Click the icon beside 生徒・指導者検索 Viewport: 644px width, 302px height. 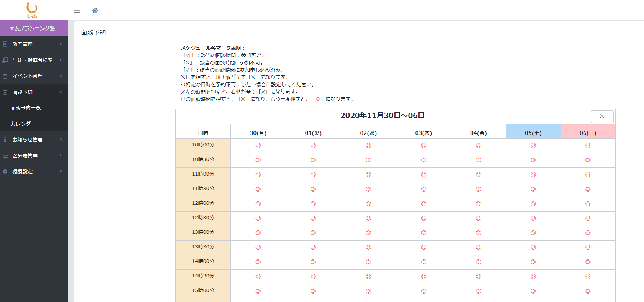coord(5,60)
